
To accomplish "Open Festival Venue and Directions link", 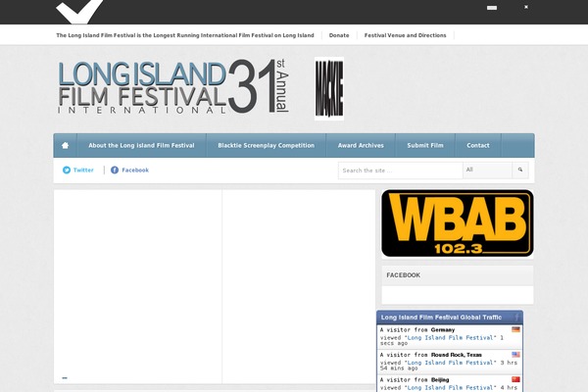I will (x=405, y=35).
